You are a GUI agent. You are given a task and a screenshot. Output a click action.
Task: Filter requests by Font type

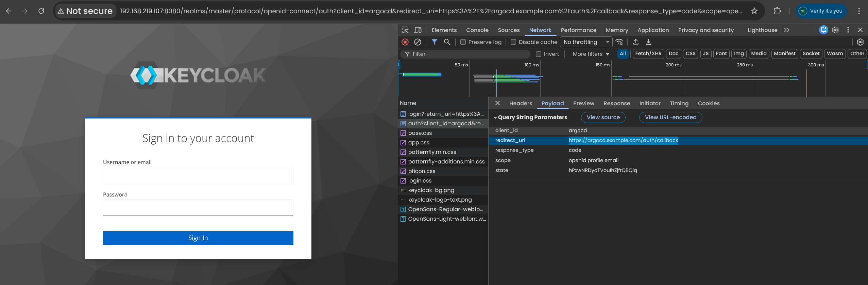[x=721, y=53]
